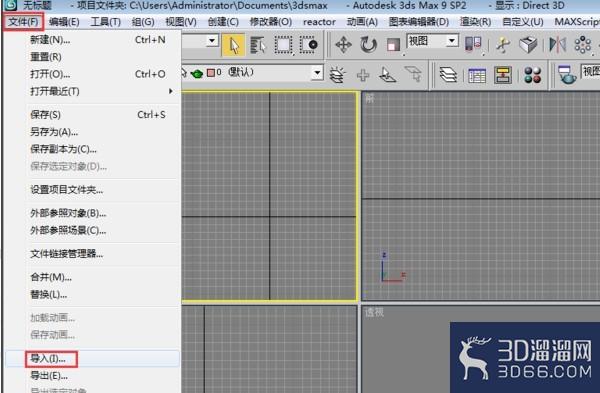Viewport: 600px width, 393px height.
Task: Click the Render Scene teapot dialog icon
Action: tap(567, 75)
